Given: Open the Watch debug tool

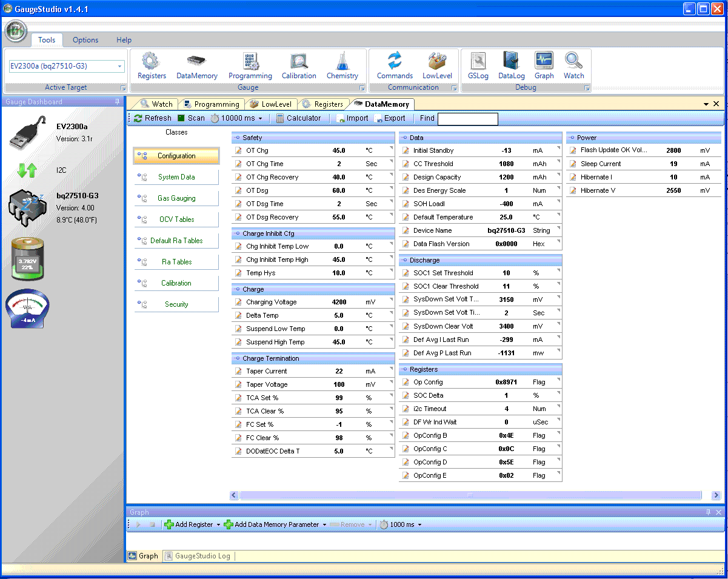Looking at the screenshot, I should (573, 65).
